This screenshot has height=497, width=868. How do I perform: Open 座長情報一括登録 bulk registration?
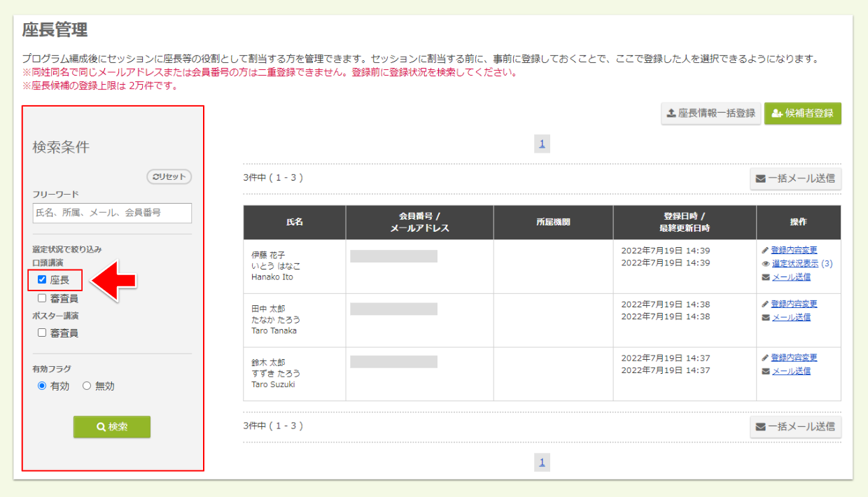[x=710, y=113]
